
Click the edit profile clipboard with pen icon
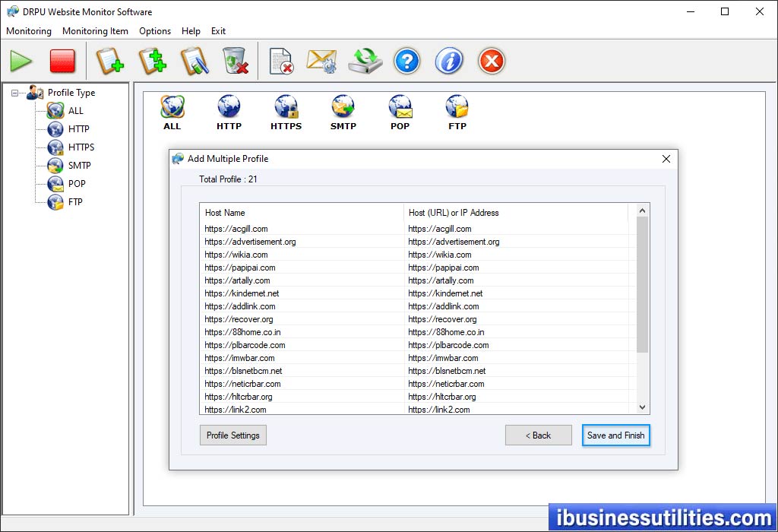(194, 61)
